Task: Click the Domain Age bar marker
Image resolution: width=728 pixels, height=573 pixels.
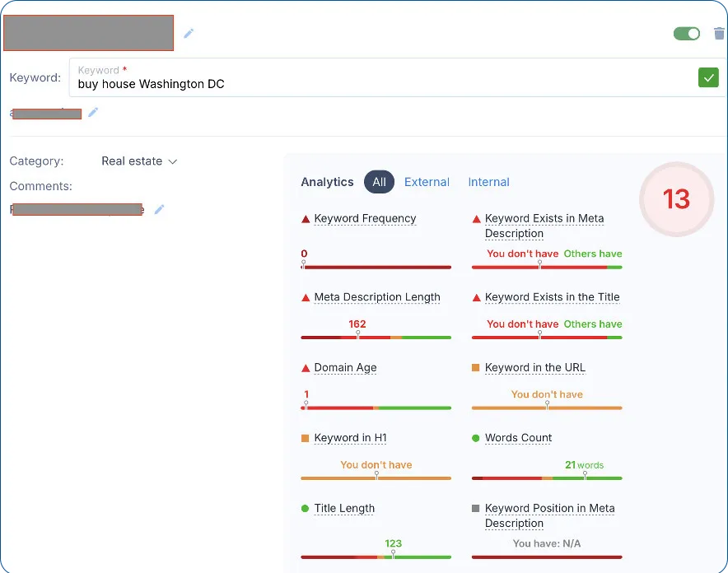Action: pos(306,405)
